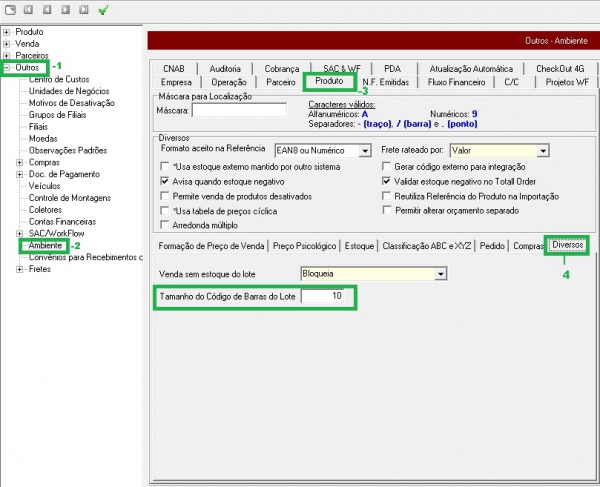Open the Diversos sub-tab
This screenshot has width=600, height=487.
(x=568, y=245)
